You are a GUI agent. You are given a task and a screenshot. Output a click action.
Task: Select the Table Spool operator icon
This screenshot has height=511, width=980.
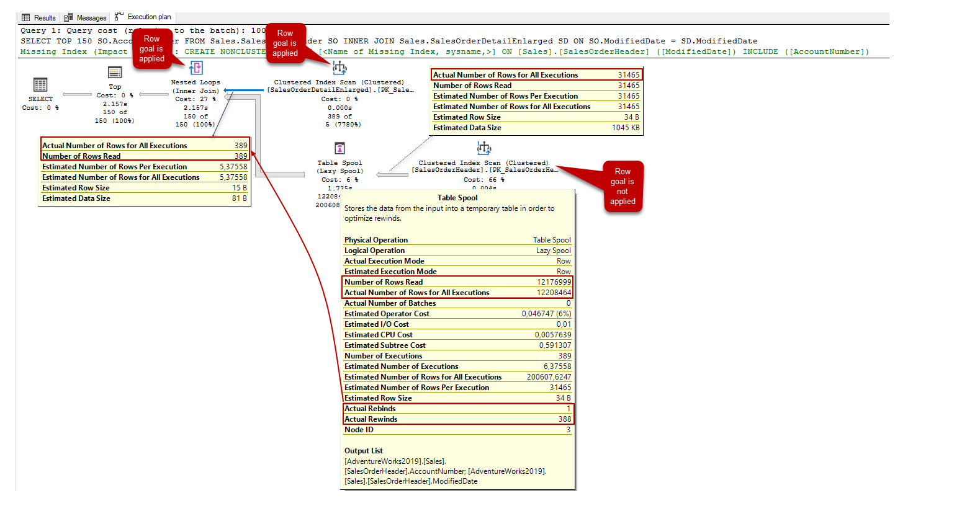(x=339, y=148)
